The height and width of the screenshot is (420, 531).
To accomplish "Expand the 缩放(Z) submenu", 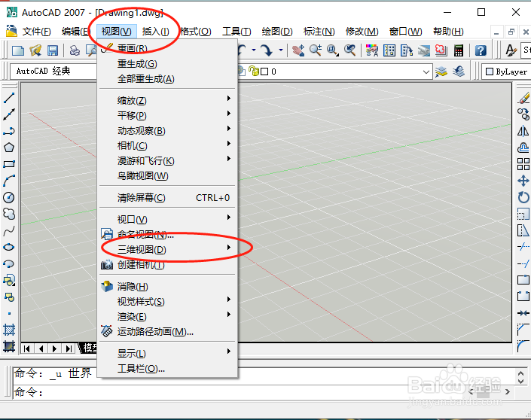I will tap(168, 101).
